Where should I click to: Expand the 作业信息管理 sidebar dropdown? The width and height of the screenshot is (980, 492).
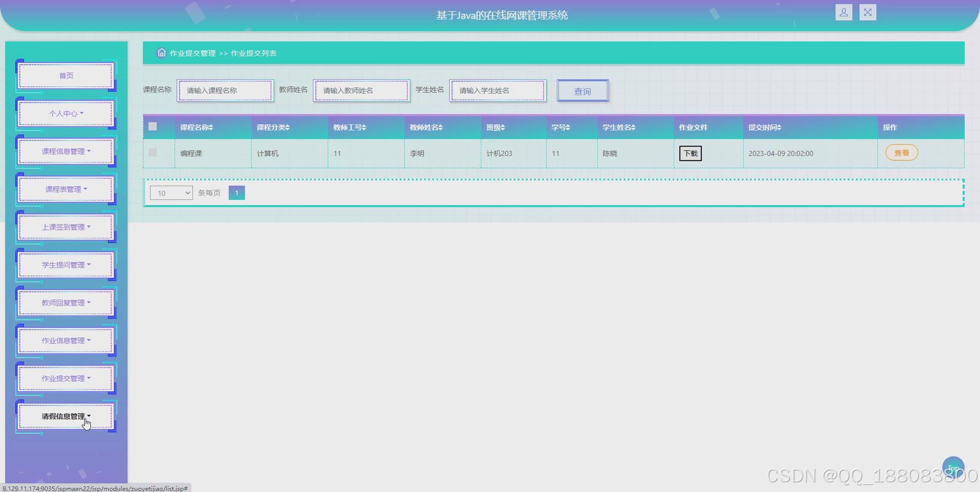coord(65,340)
